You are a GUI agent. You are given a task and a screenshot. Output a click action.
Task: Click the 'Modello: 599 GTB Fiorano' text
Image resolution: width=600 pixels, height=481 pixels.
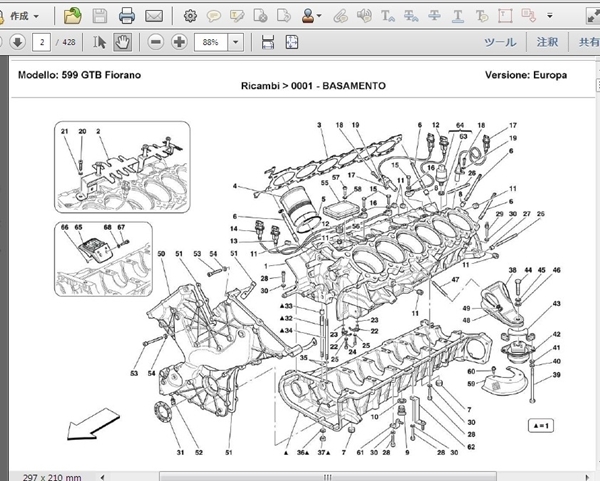click(79, 75)
